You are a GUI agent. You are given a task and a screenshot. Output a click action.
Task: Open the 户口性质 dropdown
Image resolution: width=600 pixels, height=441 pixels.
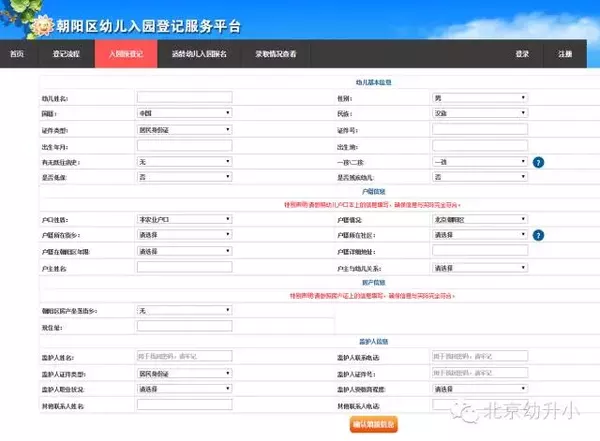pyautogui.click(x=184, y=218)
